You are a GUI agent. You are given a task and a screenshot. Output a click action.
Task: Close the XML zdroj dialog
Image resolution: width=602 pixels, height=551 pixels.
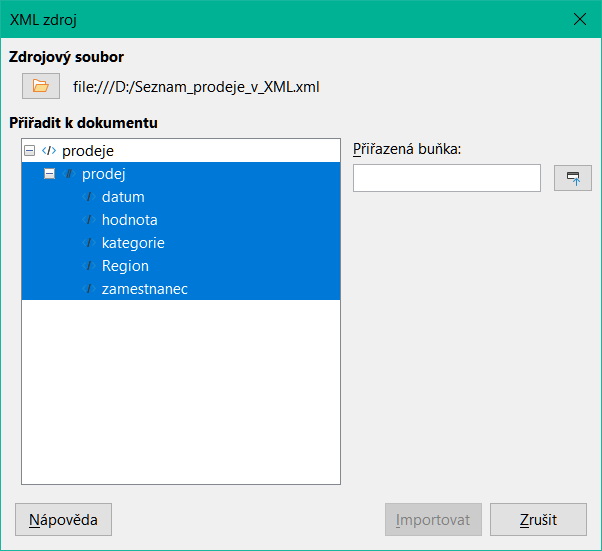point(580,19)
